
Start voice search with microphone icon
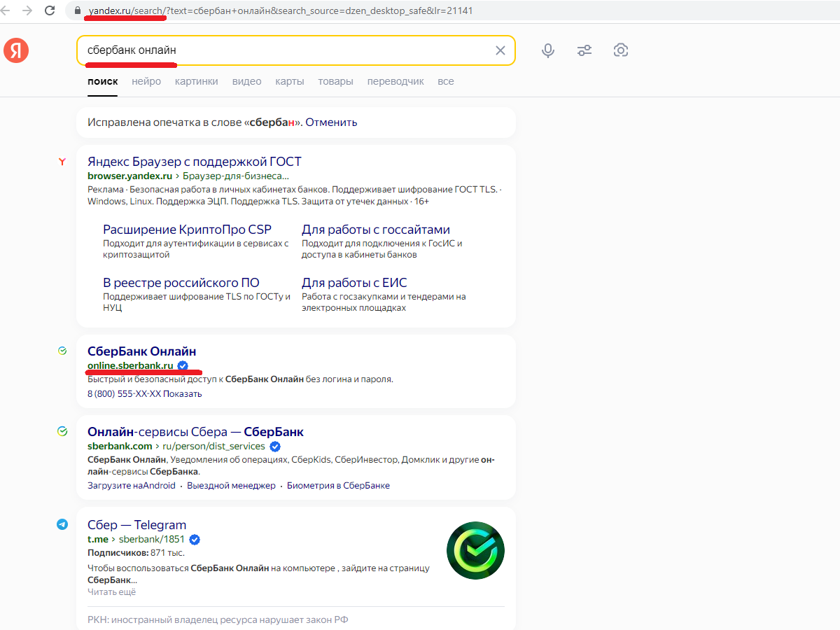548,50
